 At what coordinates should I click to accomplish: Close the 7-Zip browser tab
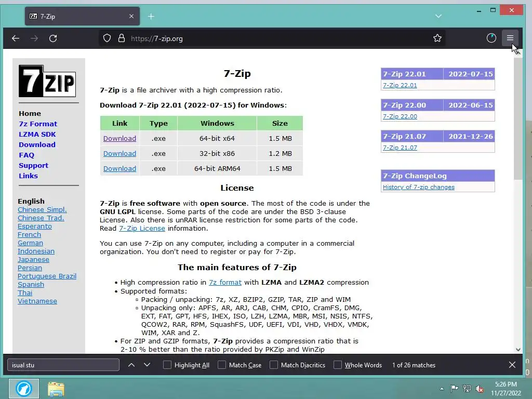131,16
